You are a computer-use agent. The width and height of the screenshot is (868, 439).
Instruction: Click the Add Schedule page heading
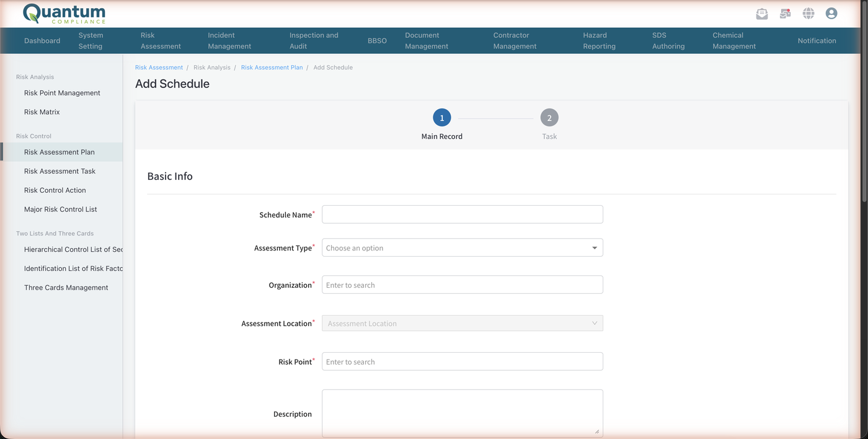(172, 84)
